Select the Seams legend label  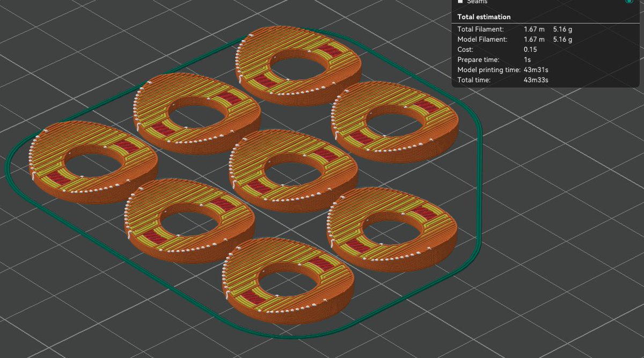[477, 2]
